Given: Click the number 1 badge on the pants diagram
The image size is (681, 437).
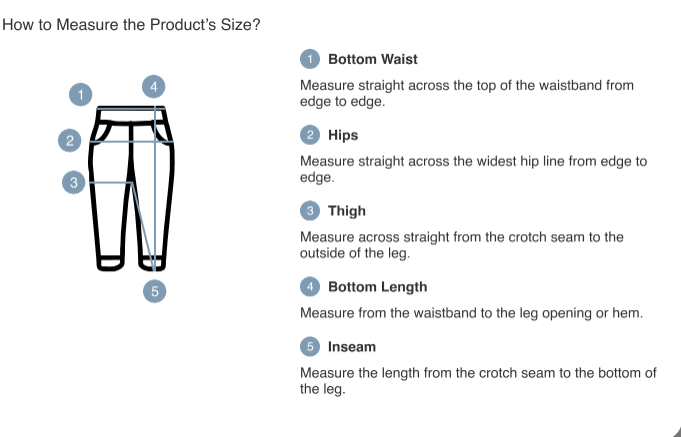Looking at the screenshot, I should pyautogui.click(x=82, y=95).
